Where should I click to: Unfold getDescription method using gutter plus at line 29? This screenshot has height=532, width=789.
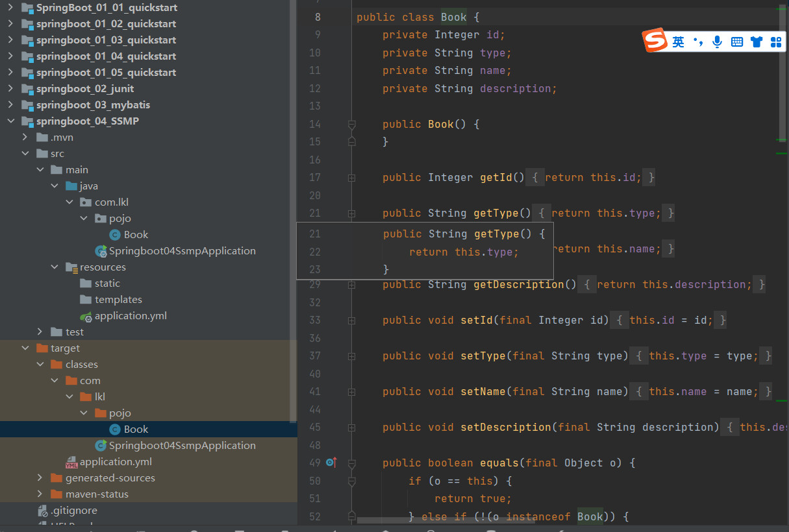(x=351, y=285)
